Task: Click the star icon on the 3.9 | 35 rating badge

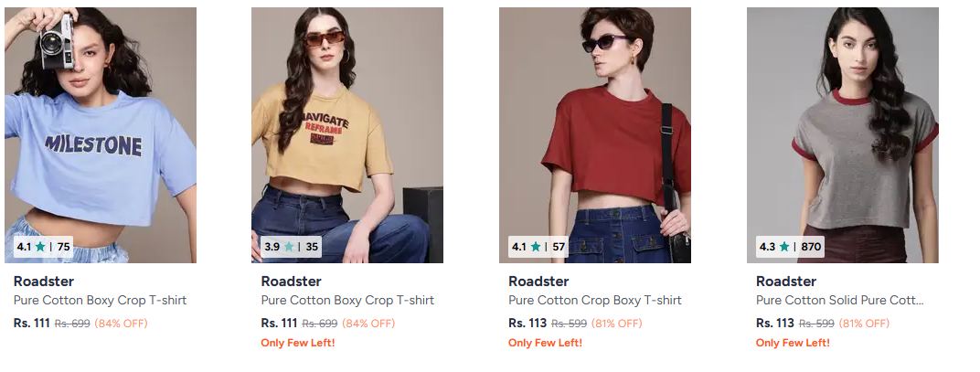Action: pos(289,247)
